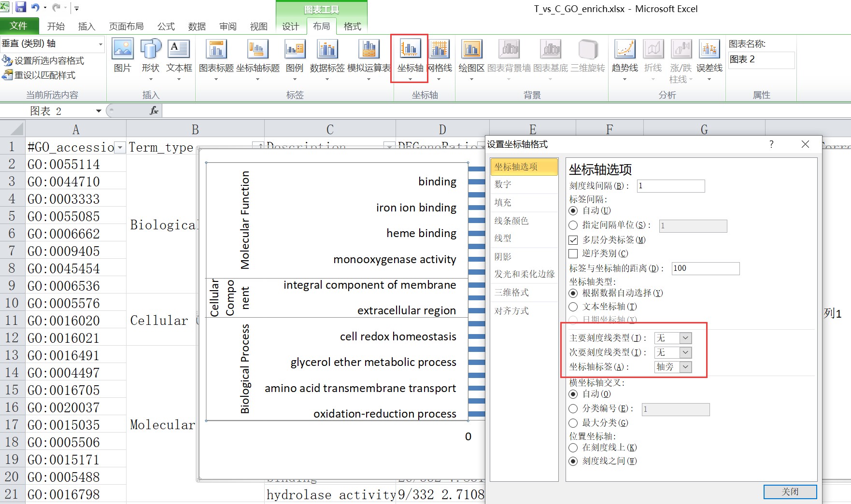Click the 关闭 button in the dialog
This screenshot has width=851, height=504.
(x=790, y=491)
